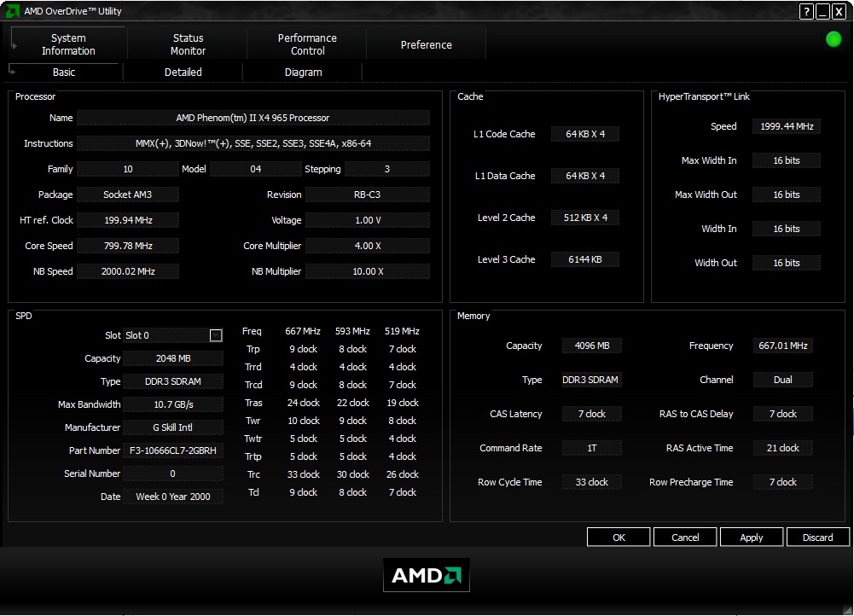The image size is (854, 616).
Task: Click the Level 3 Cache 6144 KB value
Action: pyautogui.click(x=585, y=259)
